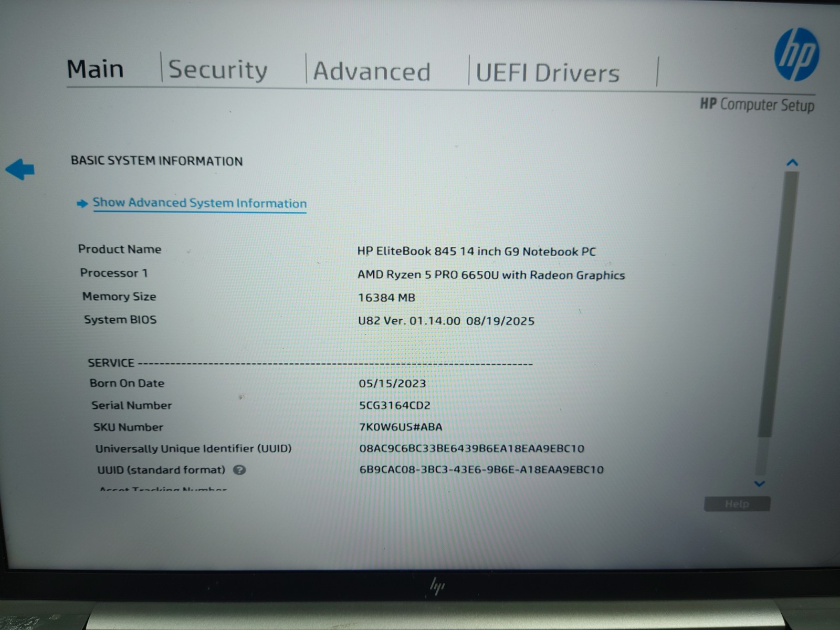840x630 pixels.
Task: Select the Processor 1 label
Action: click(x=114, y=273)
